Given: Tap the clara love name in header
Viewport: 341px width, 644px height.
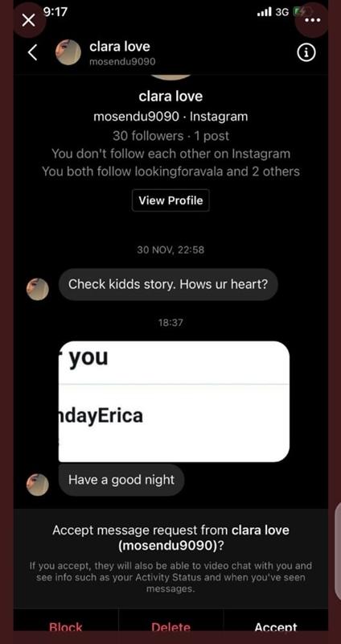Looking at the screenshot, I should [119, 47].
